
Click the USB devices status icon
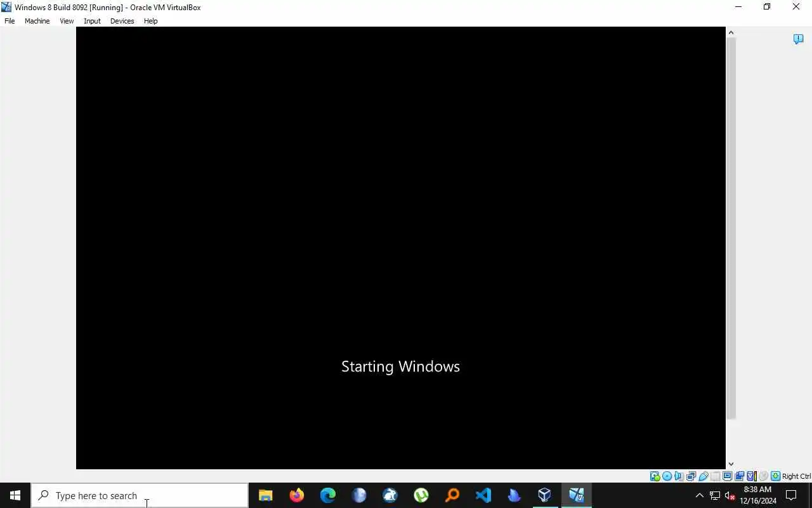[703, 476]
